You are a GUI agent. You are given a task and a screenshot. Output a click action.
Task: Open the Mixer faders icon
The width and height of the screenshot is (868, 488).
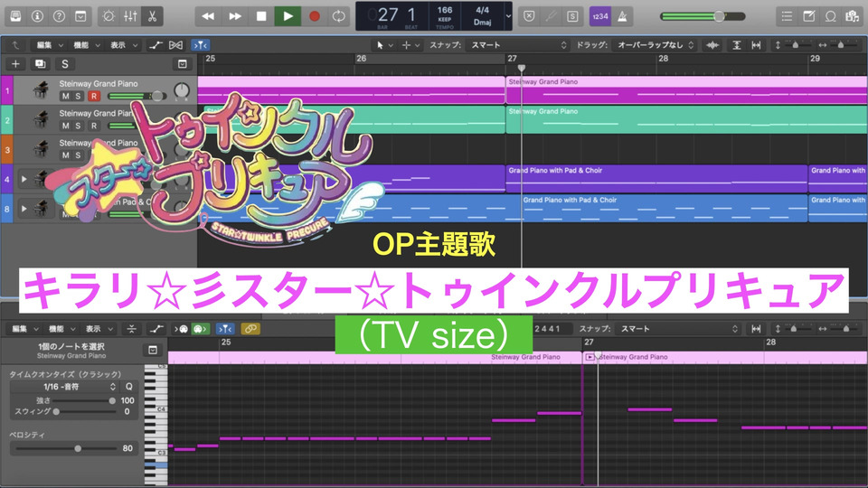130,16
